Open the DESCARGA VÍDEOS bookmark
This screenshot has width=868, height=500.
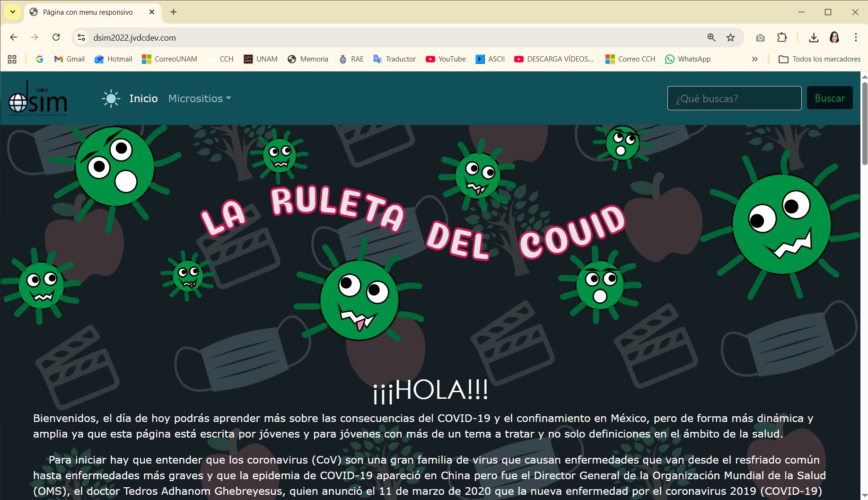tap(554, 59)
